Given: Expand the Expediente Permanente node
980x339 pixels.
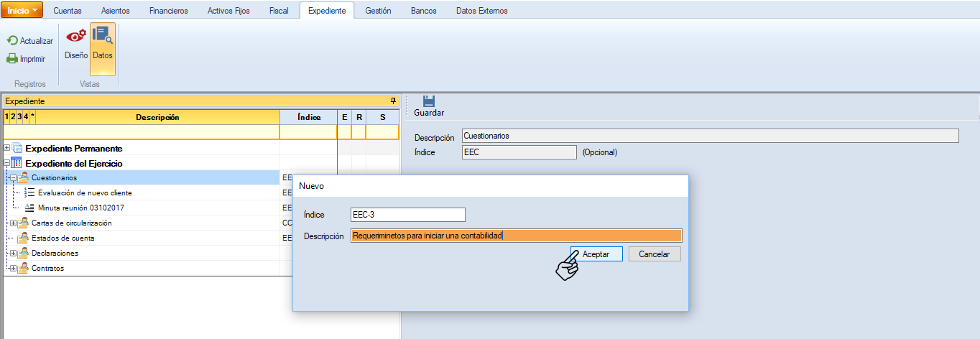Looking at the screenshot, I should [7, 148].
